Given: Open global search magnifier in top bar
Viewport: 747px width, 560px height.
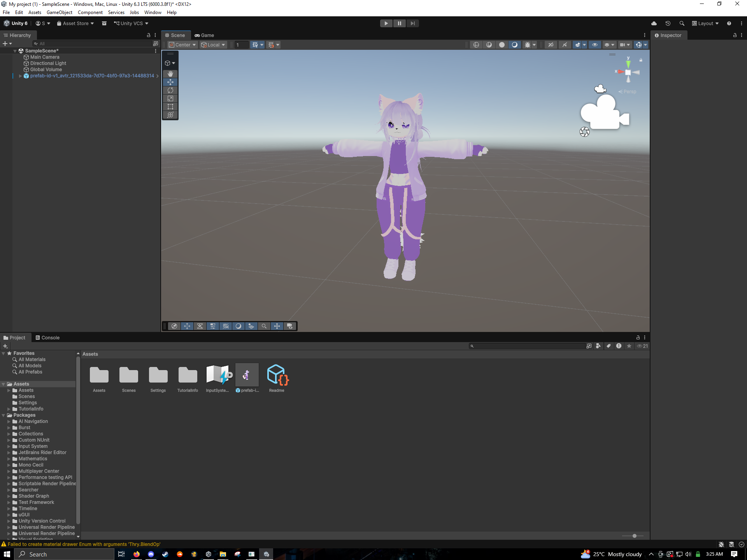Looking at the screenshot, I should [682, 23].
